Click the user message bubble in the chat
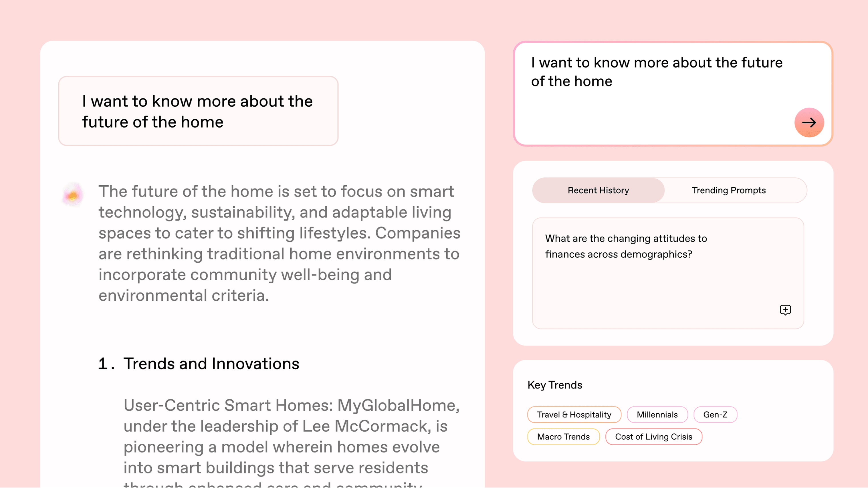 click(198, 111)
